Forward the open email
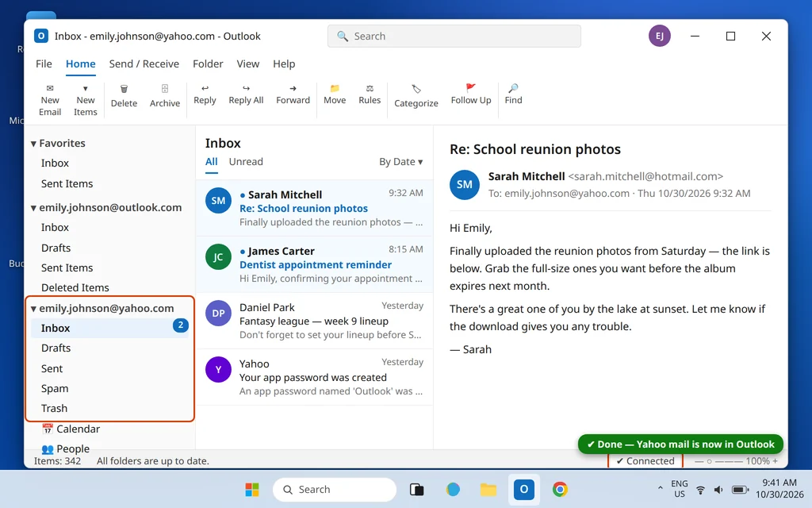This screenshot has height=508, width=812. click(x=293, y=94)
